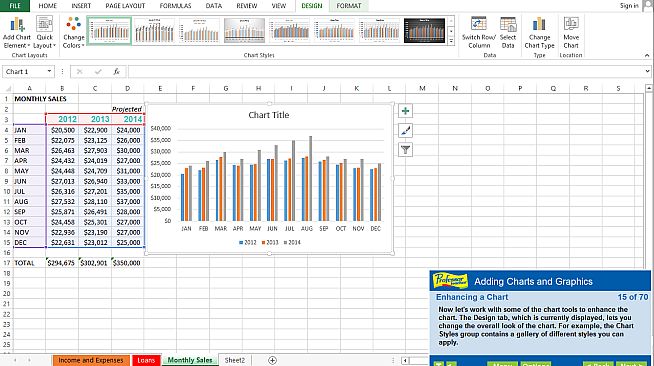This screenshot has width=654, height=366.
Task: Click the formula bar Enter checkmark icon
Action: tap(98, 72)
